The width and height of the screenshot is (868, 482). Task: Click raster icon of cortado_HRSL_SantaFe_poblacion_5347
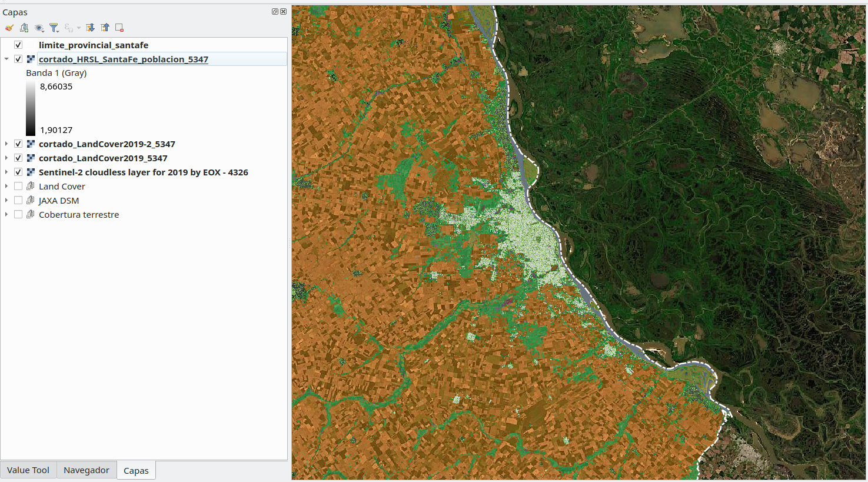point(31,59)
